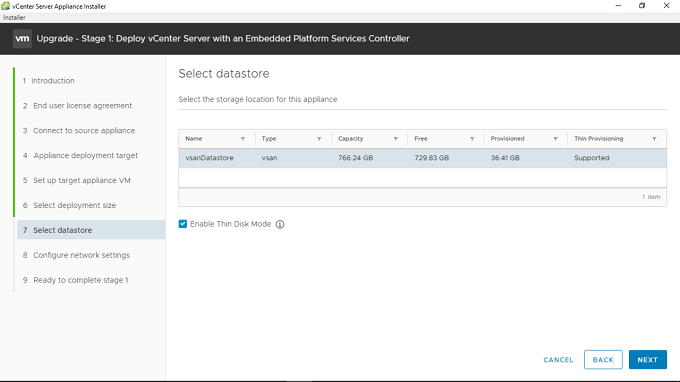Select step 7 Select datastore
The width and height of the screenshot is (680, 382).
pyautogui.click(x=91, y=230)
